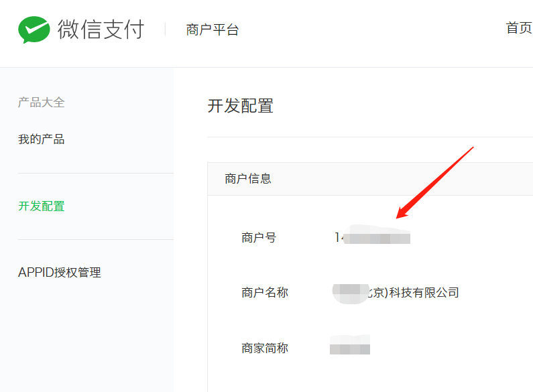Click the vertical divider beside the logo
This screenshot has width=533, height=392.
pos(165,29)
